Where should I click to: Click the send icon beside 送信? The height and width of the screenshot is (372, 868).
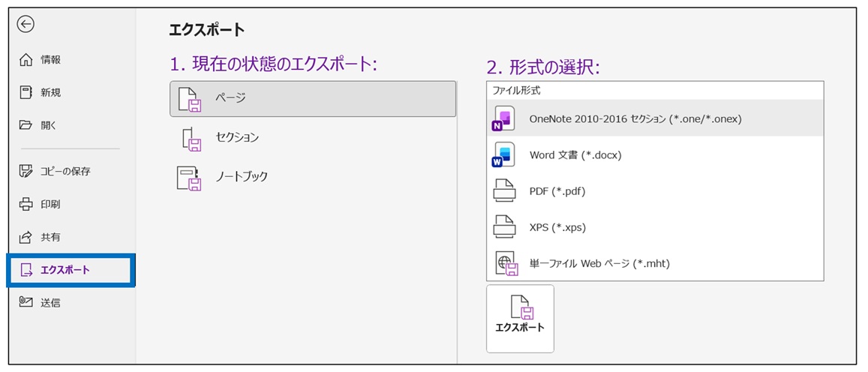coord(26,302)
